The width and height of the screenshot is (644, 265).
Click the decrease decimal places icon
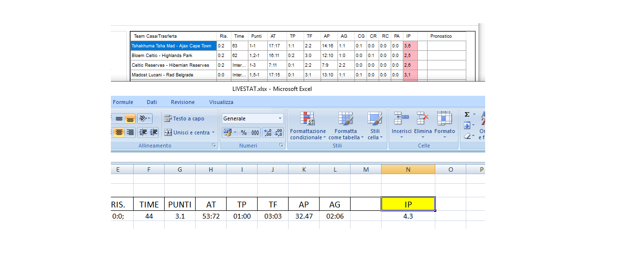pos(278,132)
